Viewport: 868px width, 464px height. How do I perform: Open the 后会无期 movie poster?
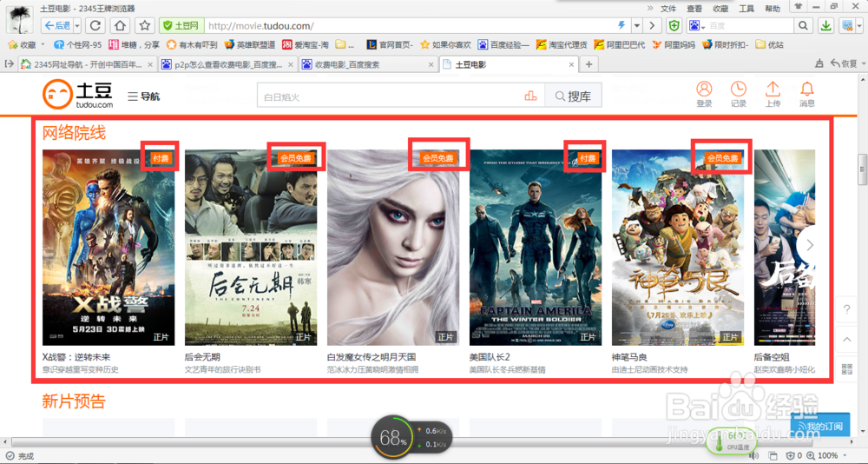[x=251, y=248]
